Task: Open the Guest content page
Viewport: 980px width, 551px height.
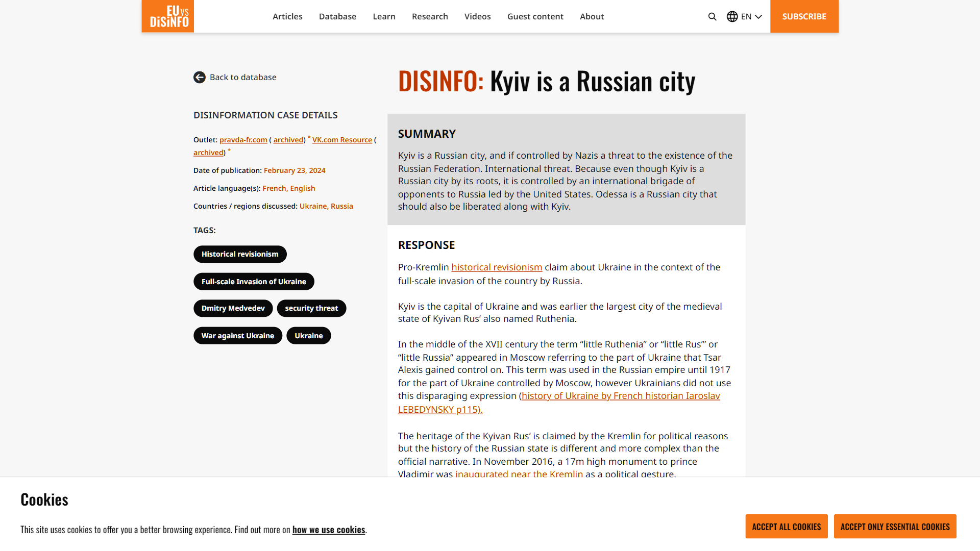Action: pyautogui.click(x=535, y=16)
